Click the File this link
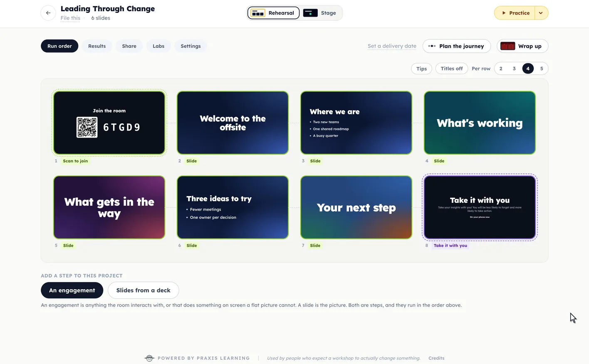 tap(70, 18)
